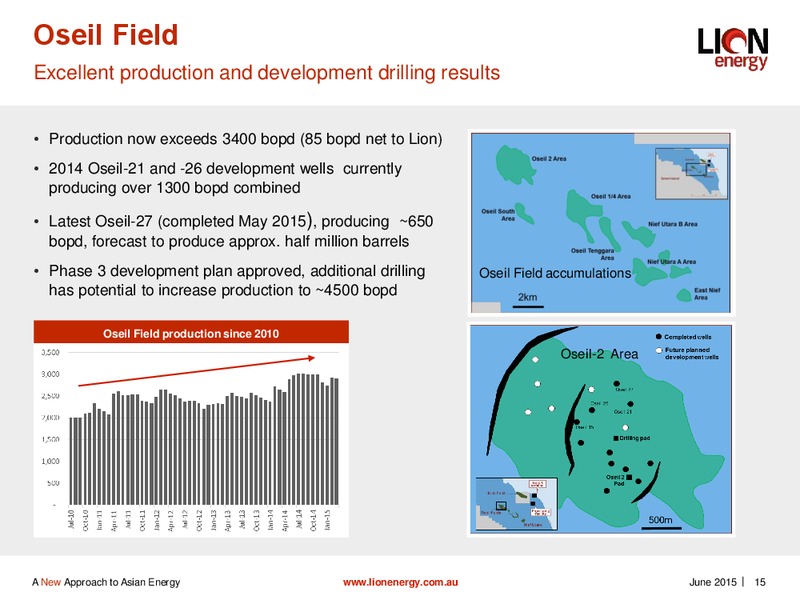This screenshot has height=600, width=800.
Task: Click the 'June 2015' footer date
Action: click(x=713, y=582)
